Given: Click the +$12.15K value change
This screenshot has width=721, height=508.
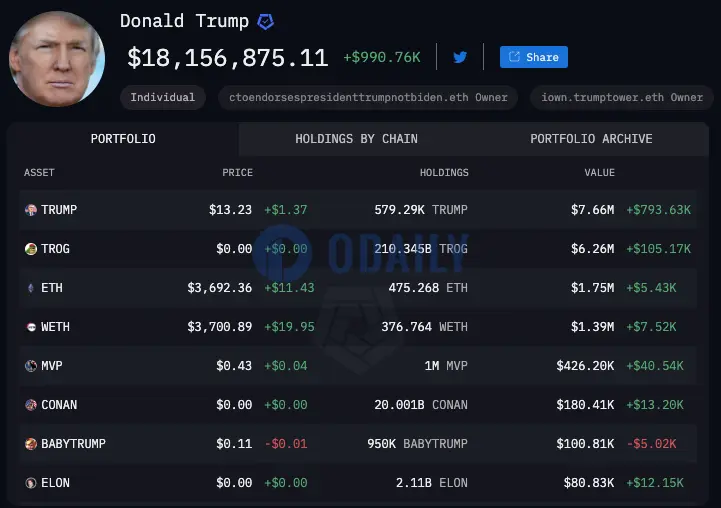Looking at the screenshot, I should click(655, 483).
